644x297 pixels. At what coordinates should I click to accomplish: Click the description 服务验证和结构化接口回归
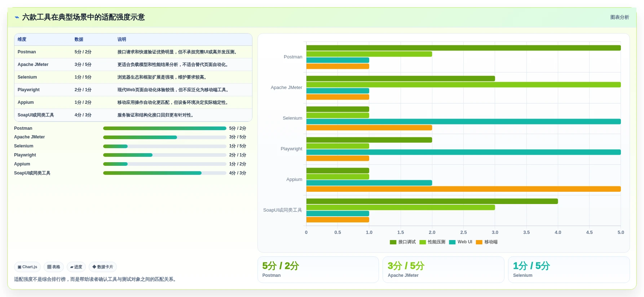[156, 115]
